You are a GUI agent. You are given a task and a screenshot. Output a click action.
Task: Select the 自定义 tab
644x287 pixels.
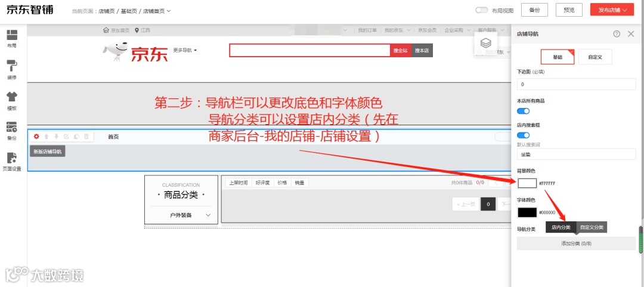coord(595,57)
